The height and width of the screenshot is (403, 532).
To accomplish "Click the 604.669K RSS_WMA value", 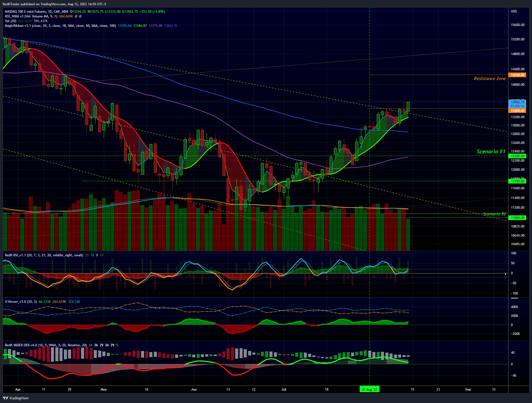I will pos(66,16).
